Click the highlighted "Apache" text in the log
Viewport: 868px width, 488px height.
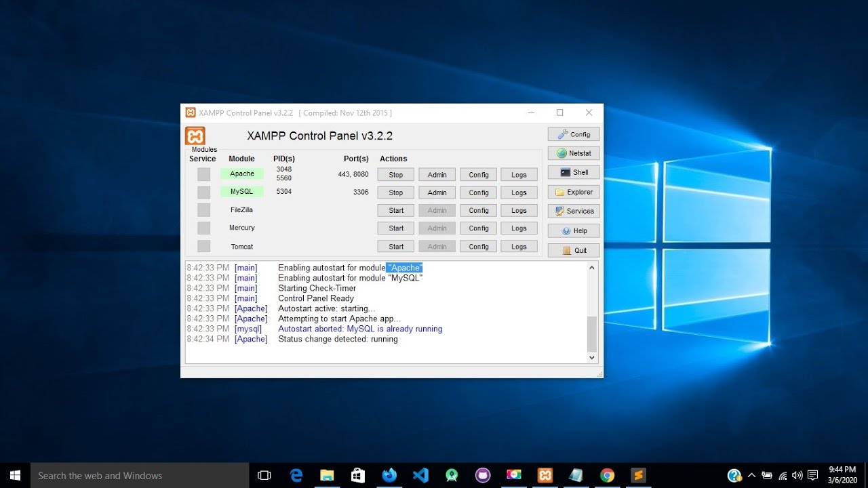[x=404, y=268]
